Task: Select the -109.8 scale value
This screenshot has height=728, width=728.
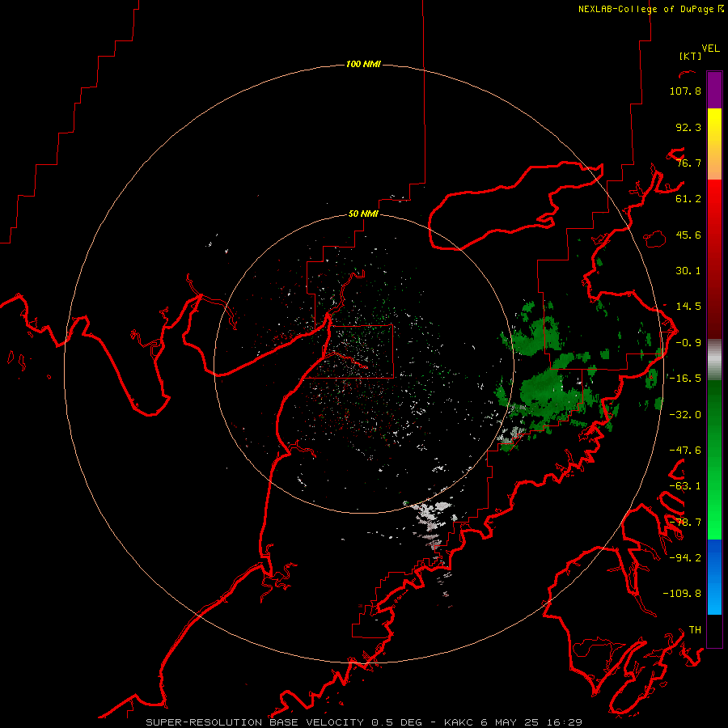Action: coord(682,594)
